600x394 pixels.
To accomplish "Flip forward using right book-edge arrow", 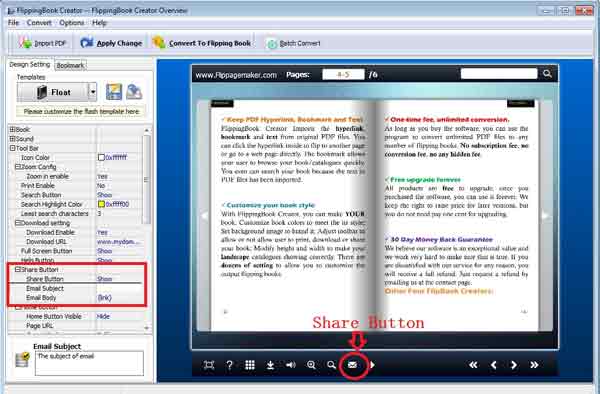I will pos(545,215).
